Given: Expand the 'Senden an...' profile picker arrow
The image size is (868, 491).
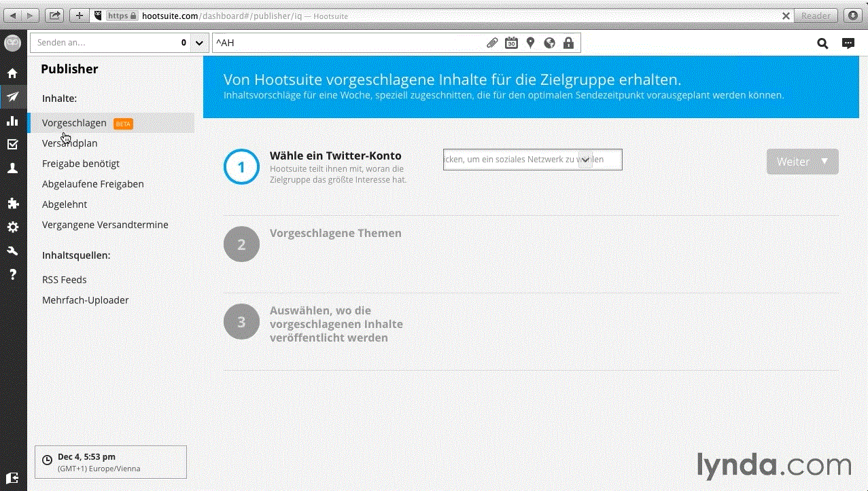Looking at the screenshot, I should point(199,43).
